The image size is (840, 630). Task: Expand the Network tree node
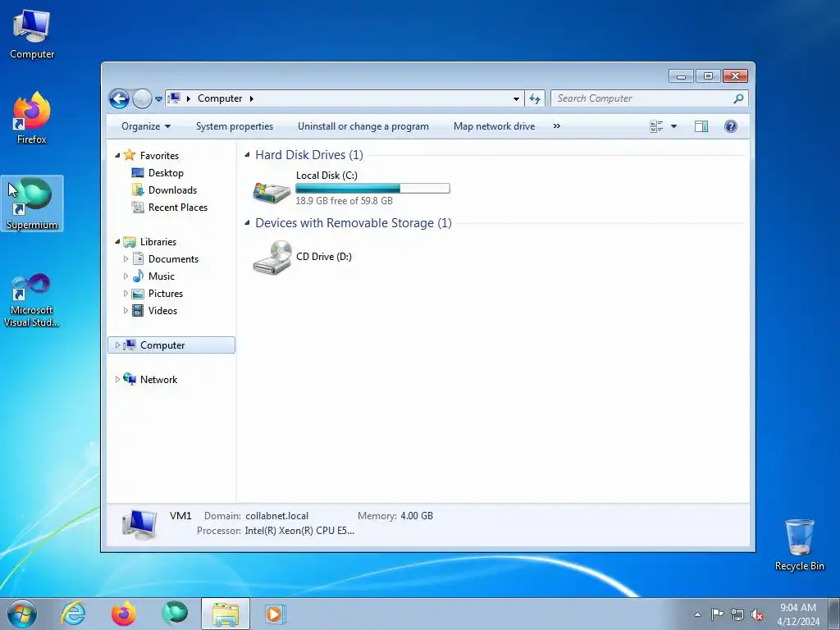point(117,379)
